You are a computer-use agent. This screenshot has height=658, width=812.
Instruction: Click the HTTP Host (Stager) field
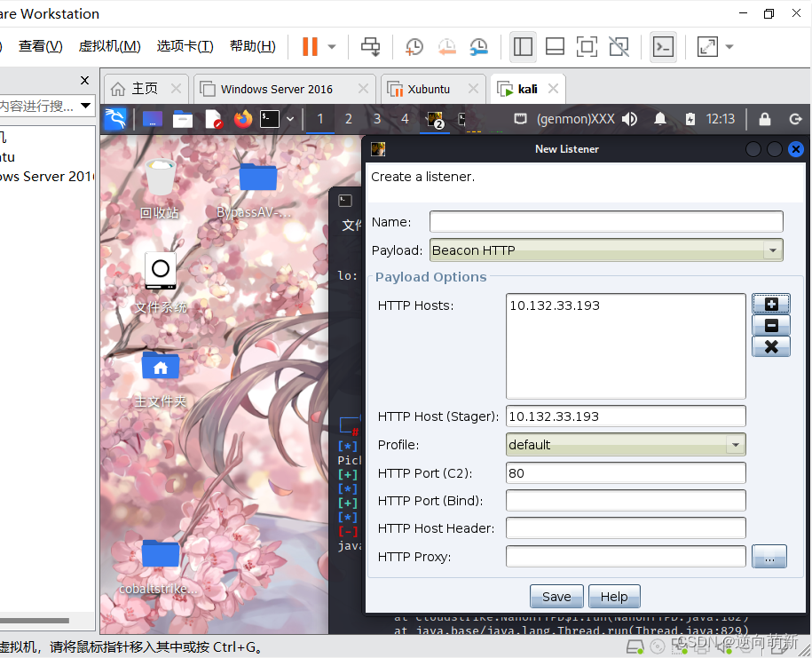click(626, 416)
